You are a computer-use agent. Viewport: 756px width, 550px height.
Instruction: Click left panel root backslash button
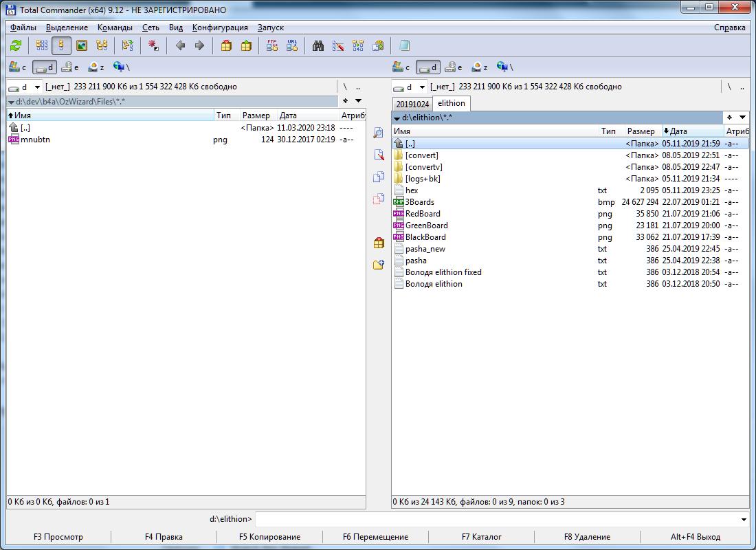click(345, 87)
